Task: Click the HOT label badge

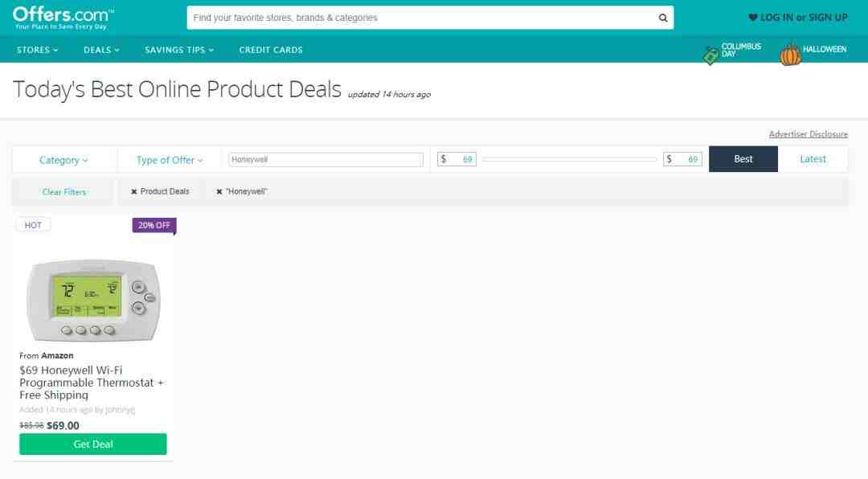Action: [x=33, y=225]
